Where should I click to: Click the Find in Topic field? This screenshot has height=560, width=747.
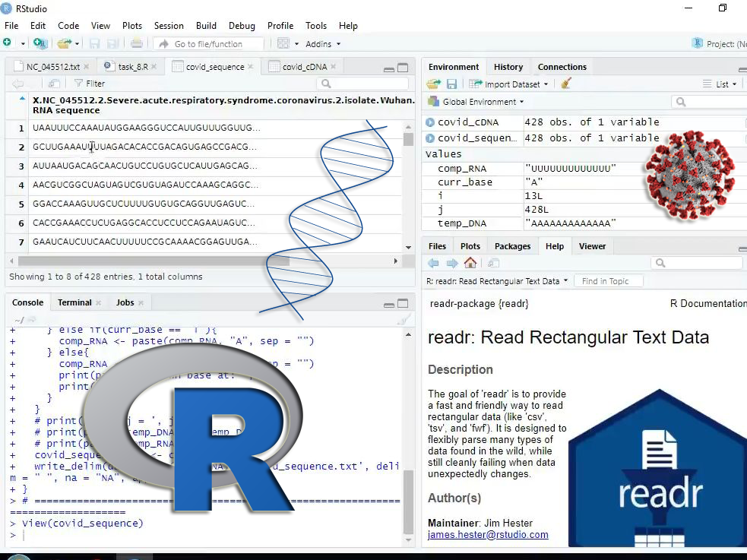pyautogui.click(x=609, y=281)
